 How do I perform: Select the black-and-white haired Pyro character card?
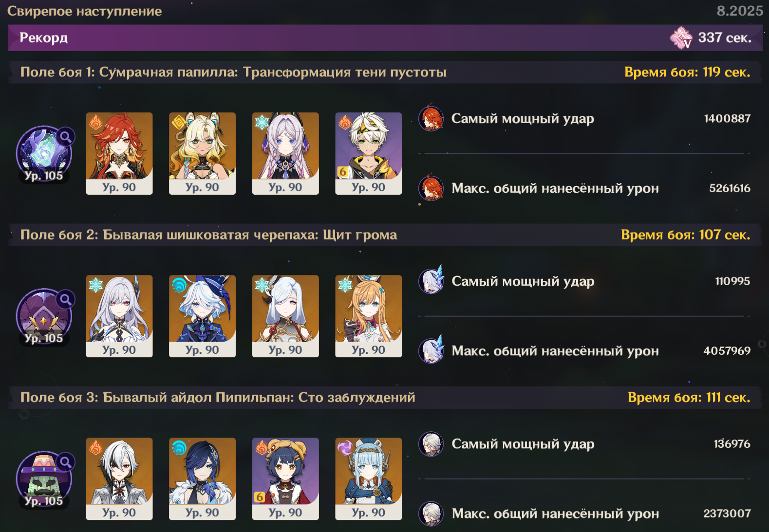click(x=119, y=478)
